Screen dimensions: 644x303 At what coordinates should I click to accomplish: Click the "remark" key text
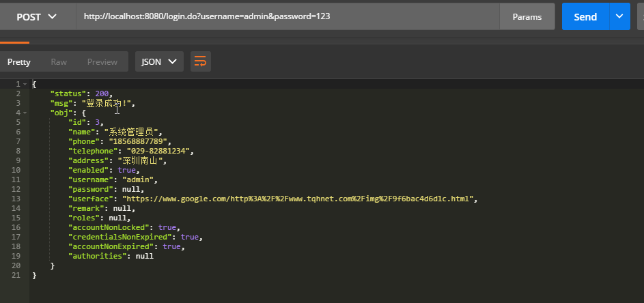tap(86, 208)
